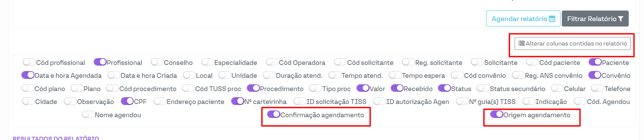This screenshot has width=644, height=140.
Task: Disable the Convênio column toggle
Action: click(595, 75)
